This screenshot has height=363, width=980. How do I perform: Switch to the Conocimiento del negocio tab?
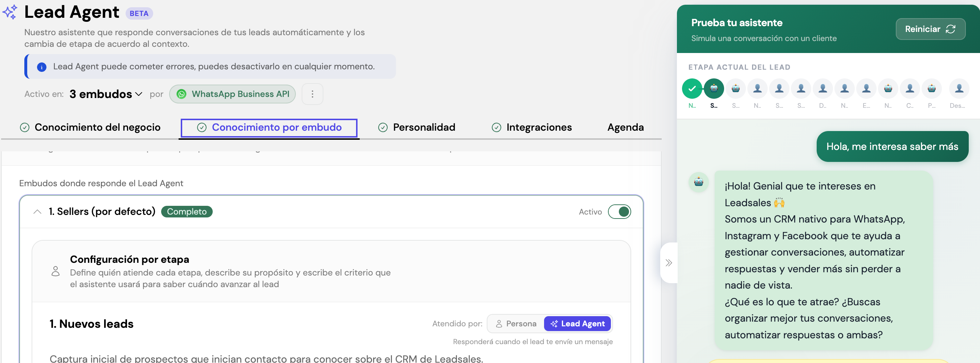(x=90, y=127)
